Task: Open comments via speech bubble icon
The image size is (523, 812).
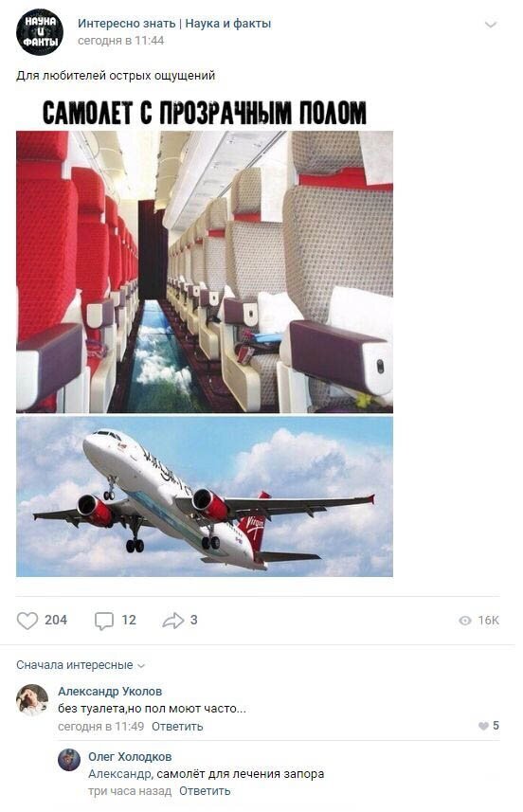Action: (103, 621)
